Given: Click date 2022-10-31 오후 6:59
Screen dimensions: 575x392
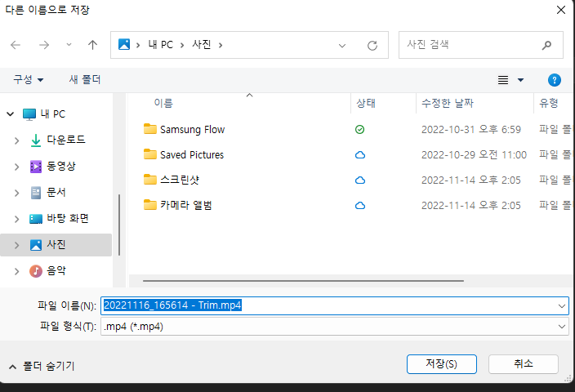Looking at the screenshot, I should pyautogui.click(x=470, y=130).
